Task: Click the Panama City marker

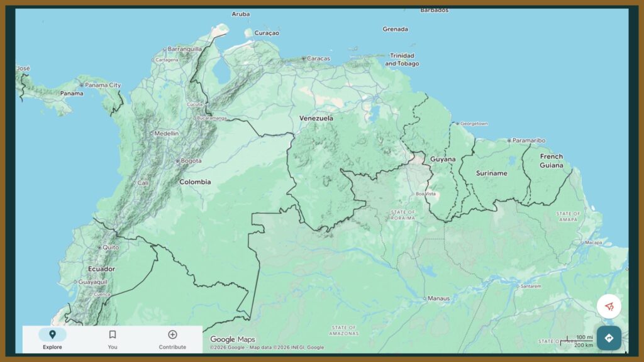Action: [81, 85]
